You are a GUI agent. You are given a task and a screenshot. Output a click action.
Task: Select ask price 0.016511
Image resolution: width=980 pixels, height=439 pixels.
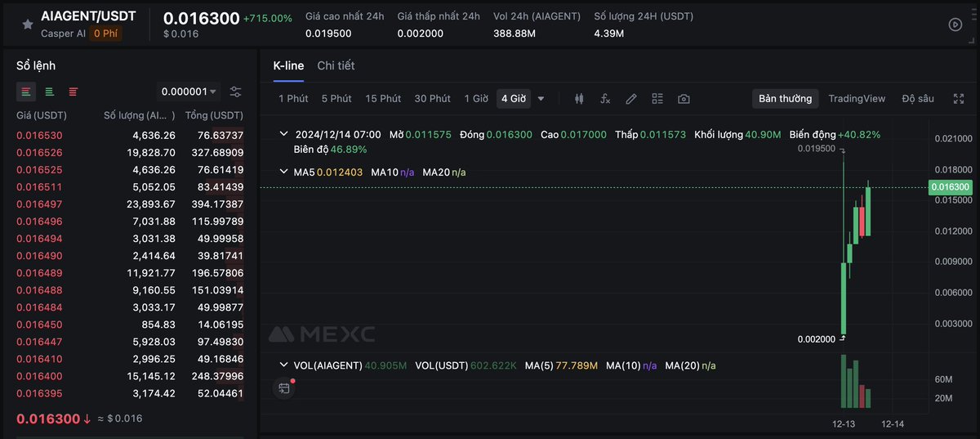(39, 187)
